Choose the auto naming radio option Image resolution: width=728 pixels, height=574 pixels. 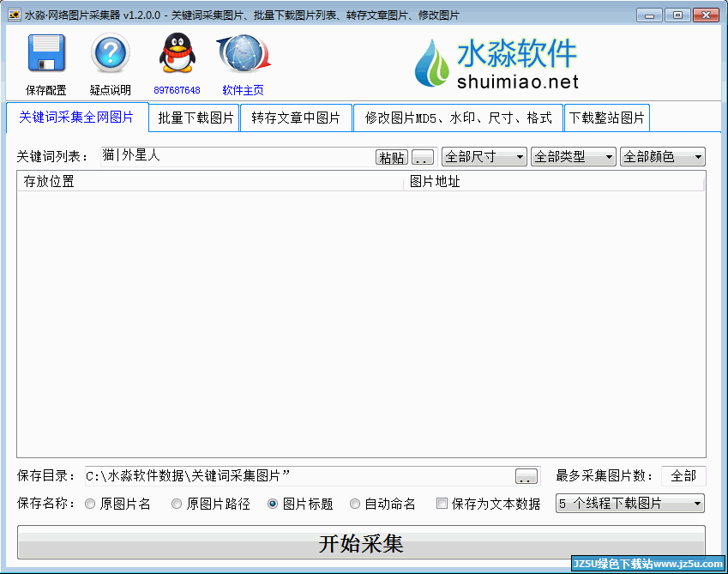355,505
